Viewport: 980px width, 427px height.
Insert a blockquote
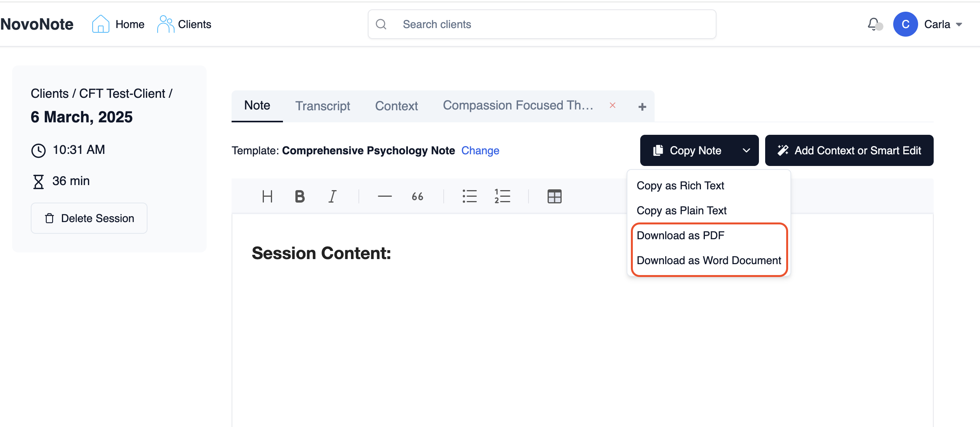point(417,196)
